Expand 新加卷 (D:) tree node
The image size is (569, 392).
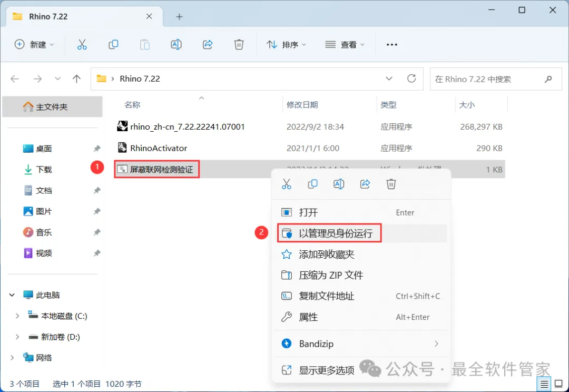tap(17, 337)
